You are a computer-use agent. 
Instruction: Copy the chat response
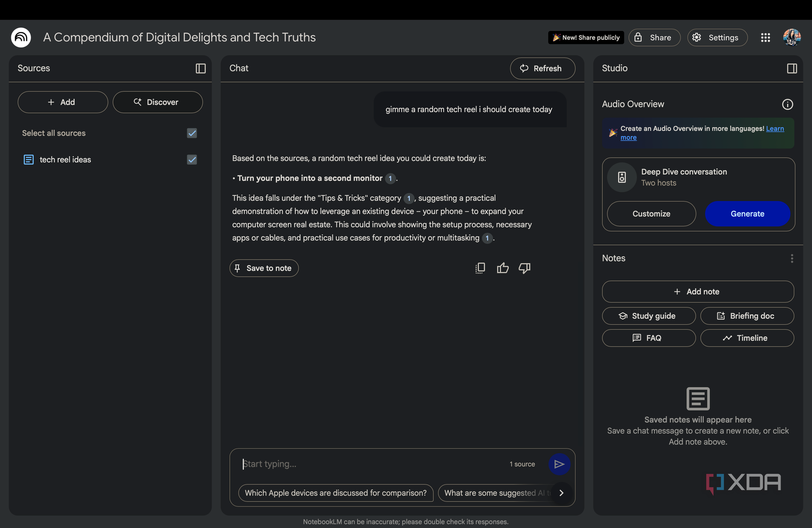pos(480,268)
